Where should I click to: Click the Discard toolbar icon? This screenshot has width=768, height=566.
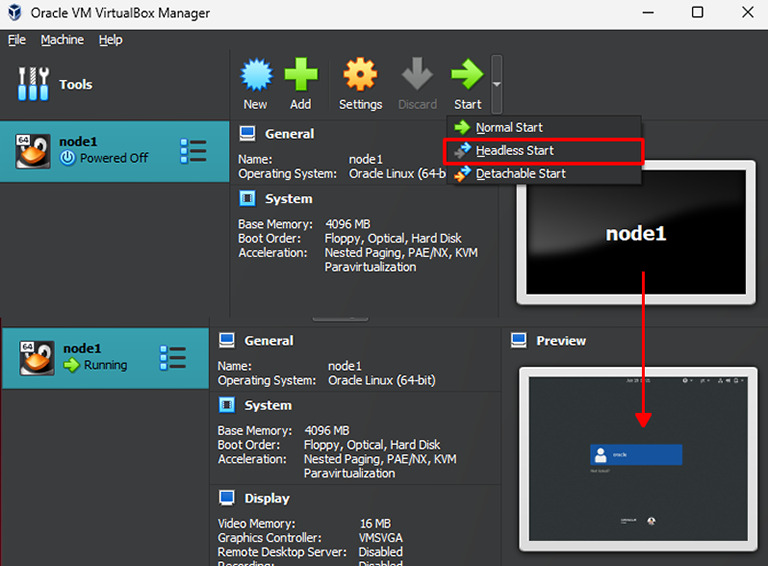pyautogui.click(x=417, y=74)
